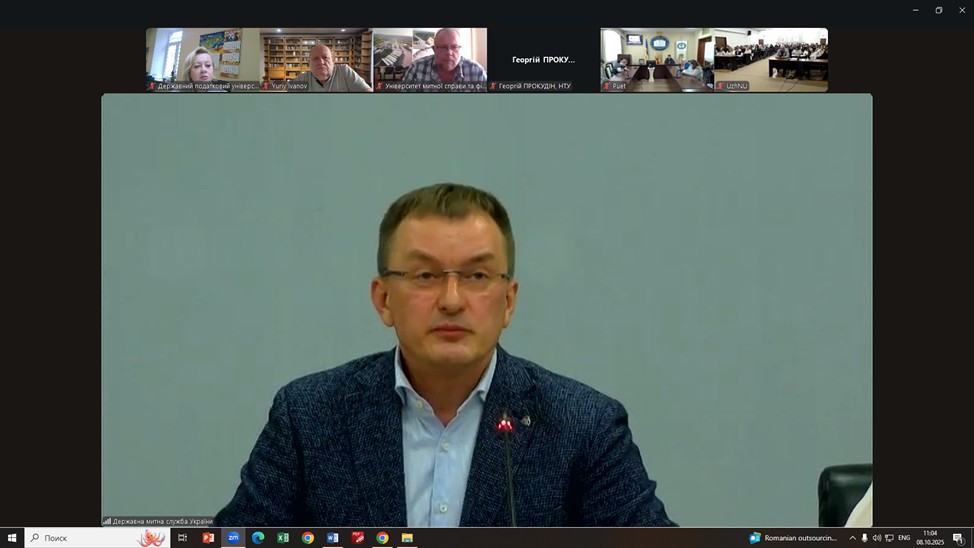974x548 pixels.
Task: Open PowerPoint from the taskbar
Action: [x=208, y=538]
